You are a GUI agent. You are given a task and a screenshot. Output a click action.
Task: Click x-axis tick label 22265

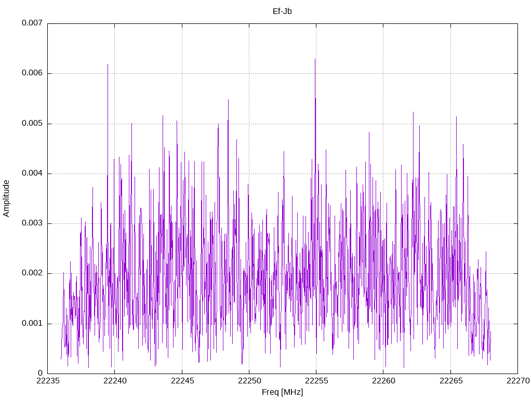pyautogui.click(x=451, y=381)
